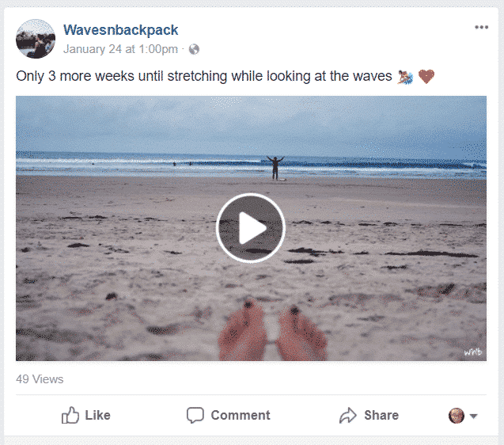This screenshot has width=504, height=445.
Task: Click the speech bubble Comment icon
Action: pyautogui.click(x=195, y=415)
